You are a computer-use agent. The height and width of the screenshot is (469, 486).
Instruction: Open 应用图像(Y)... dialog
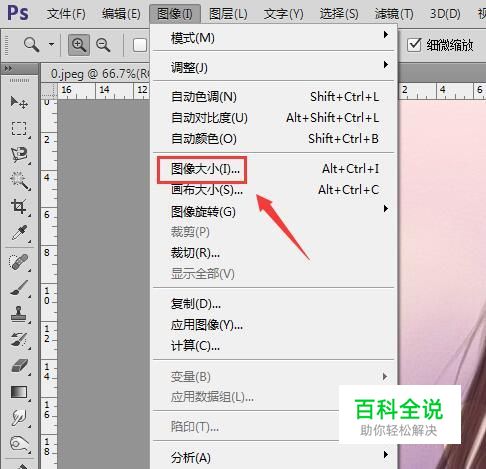[x=274, y=325]
